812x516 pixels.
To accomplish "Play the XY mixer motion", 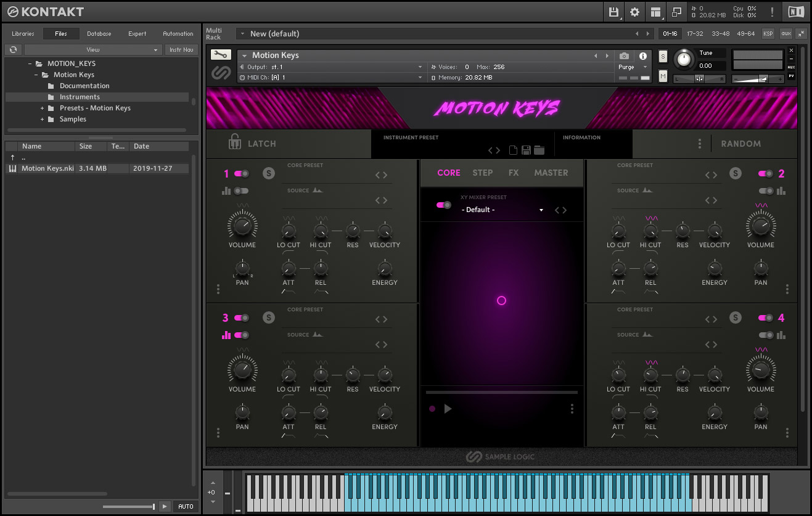I will (x=448, y=409).
